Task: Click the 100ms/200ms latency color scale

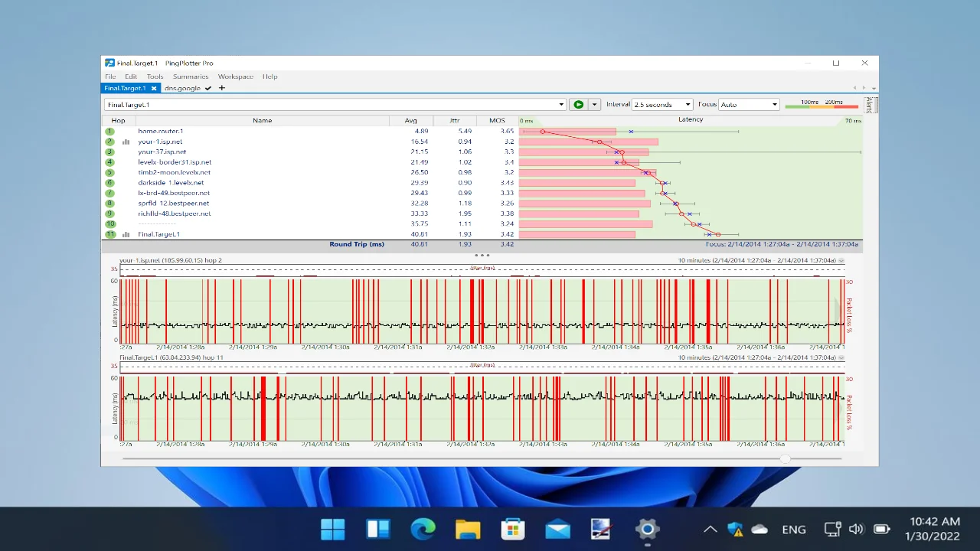Action: (822, 105)
